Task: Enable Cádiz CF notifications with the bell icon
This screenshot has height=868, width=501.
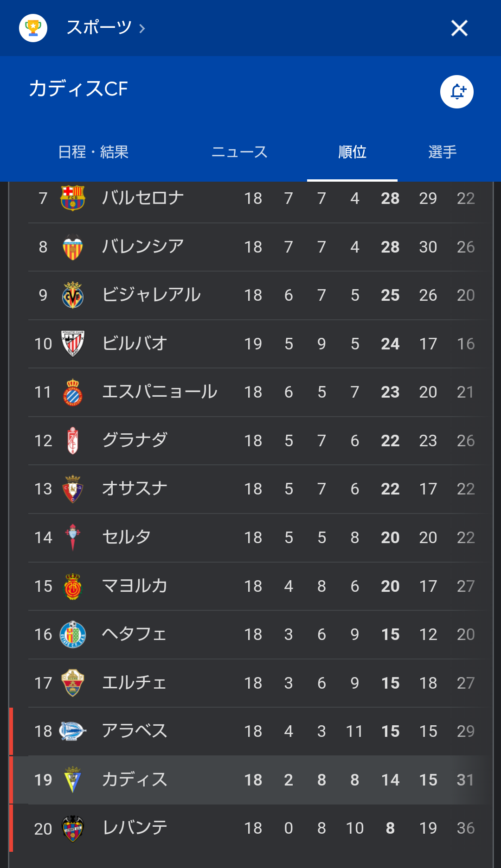Action: [x=457, y=92]
